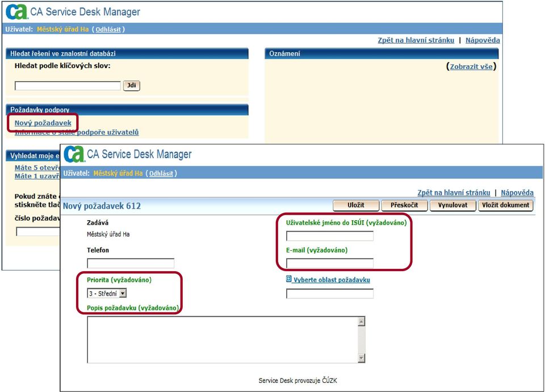Focus the E-mail input field
The width and height of the screenshot is (545, 392).
point(330,264)
